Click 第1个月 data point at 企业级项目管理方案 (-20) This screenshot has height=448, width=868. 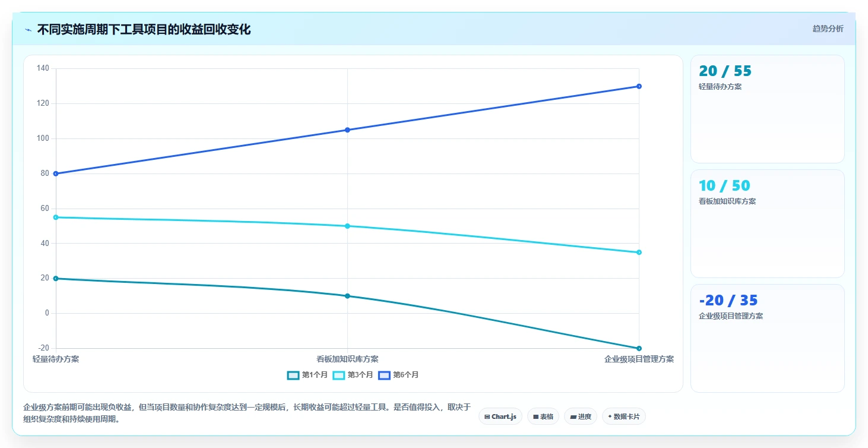point(639,348)
